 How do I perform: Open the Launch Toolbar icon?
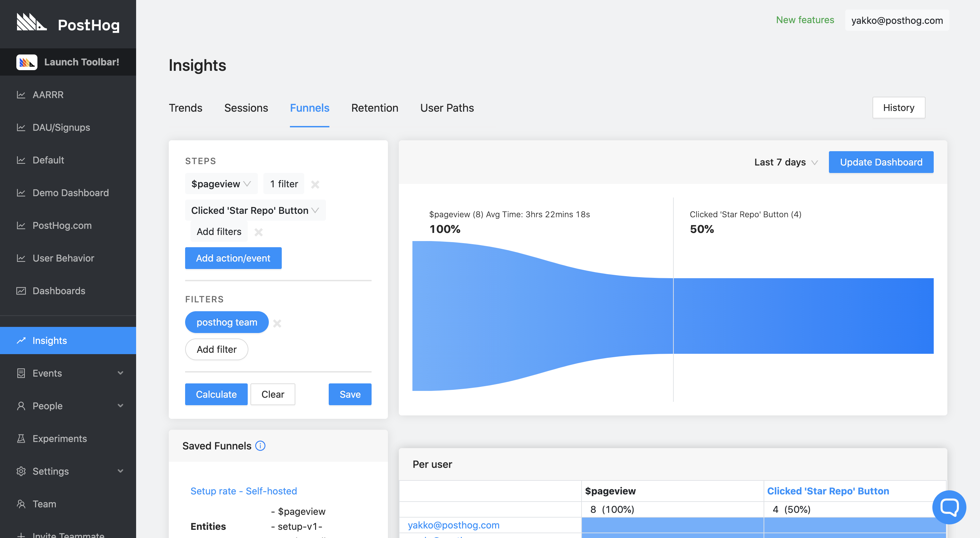(27, 62)
